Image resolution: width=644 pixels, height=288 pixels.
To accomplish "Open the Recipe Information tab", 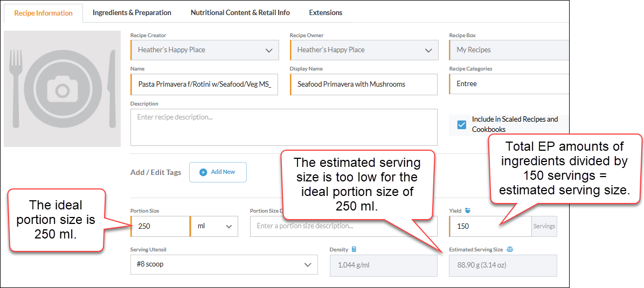I will coord(43,13).
